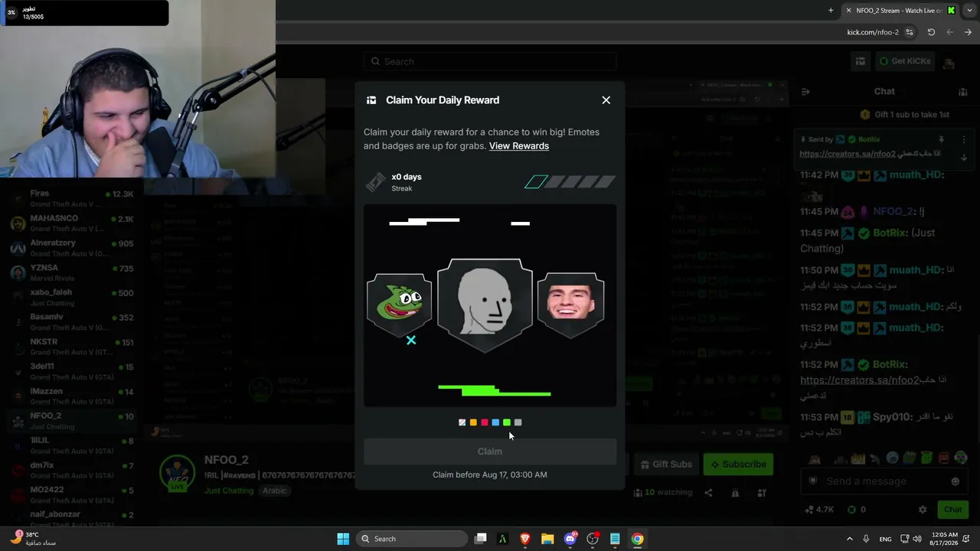
Task: Select the gray NPC face emote badge
Action: [485, 305]
